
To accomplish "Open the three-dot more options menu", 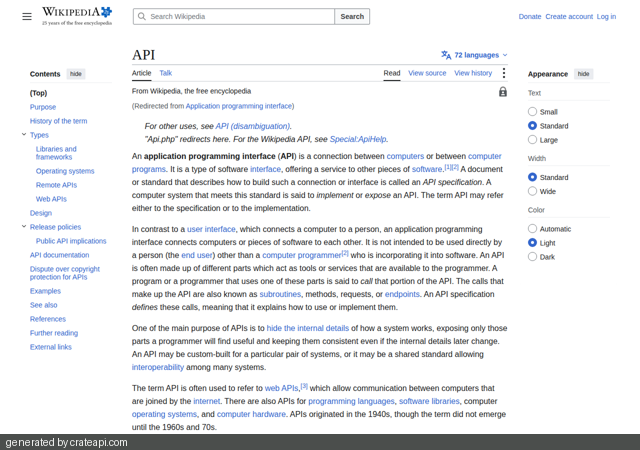I will coord(504,73).
